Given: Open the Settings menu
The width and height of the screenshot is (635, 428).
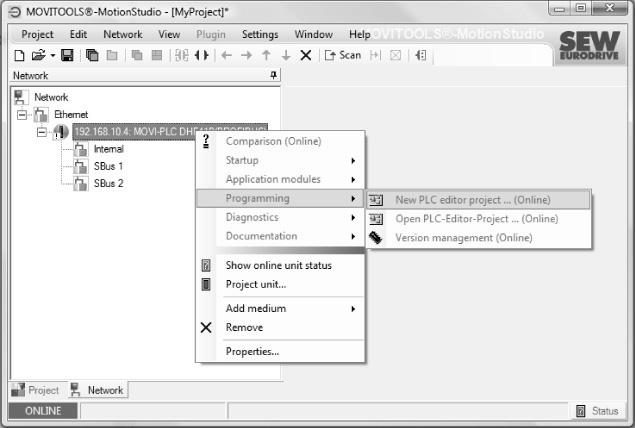Looking at the screenshot, I should click(260, 34).
